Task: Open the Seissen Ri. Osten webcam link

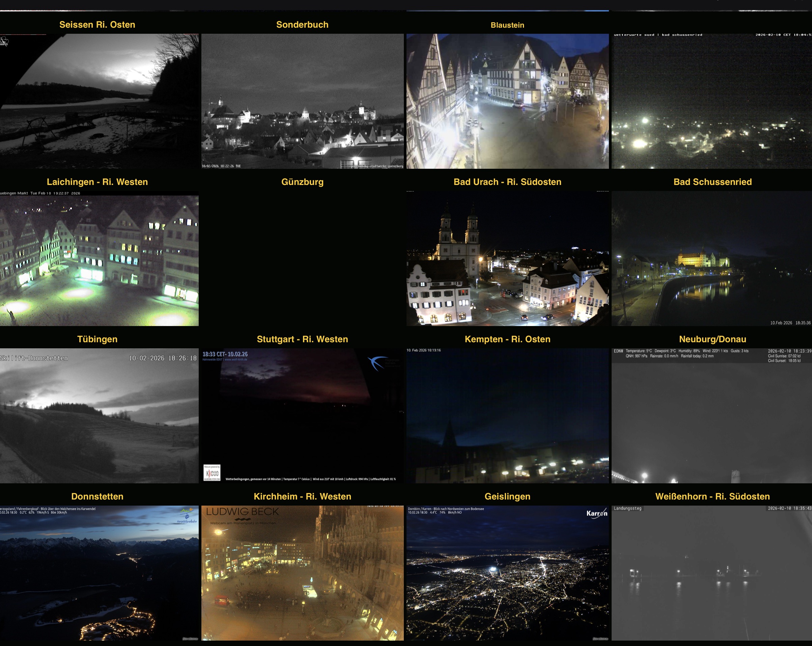Action: tap(97, 25)
